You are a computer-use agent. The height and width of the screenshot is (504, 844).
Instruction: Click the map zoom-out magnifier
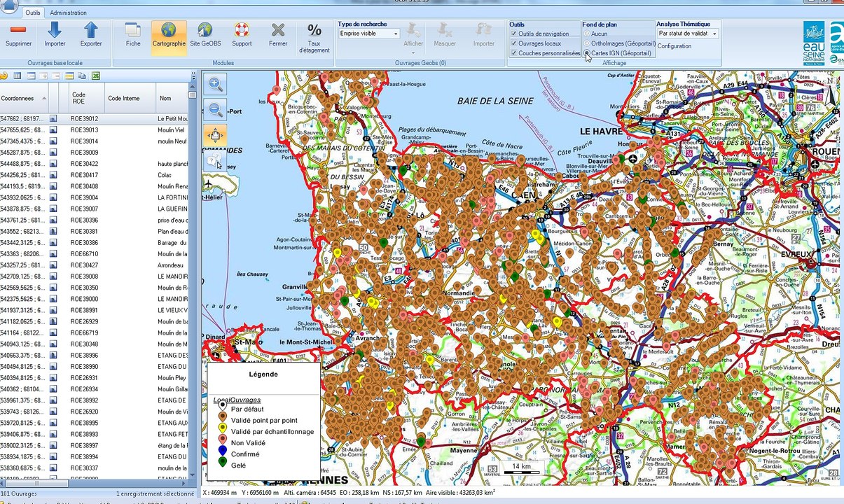point(216,110)
